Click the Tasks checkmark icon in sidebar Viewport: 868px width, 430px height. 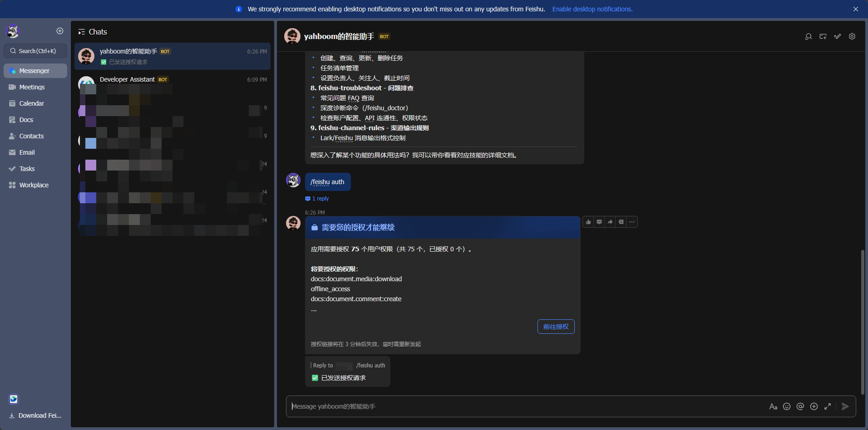pyautogui.click(x=12, y=169)
